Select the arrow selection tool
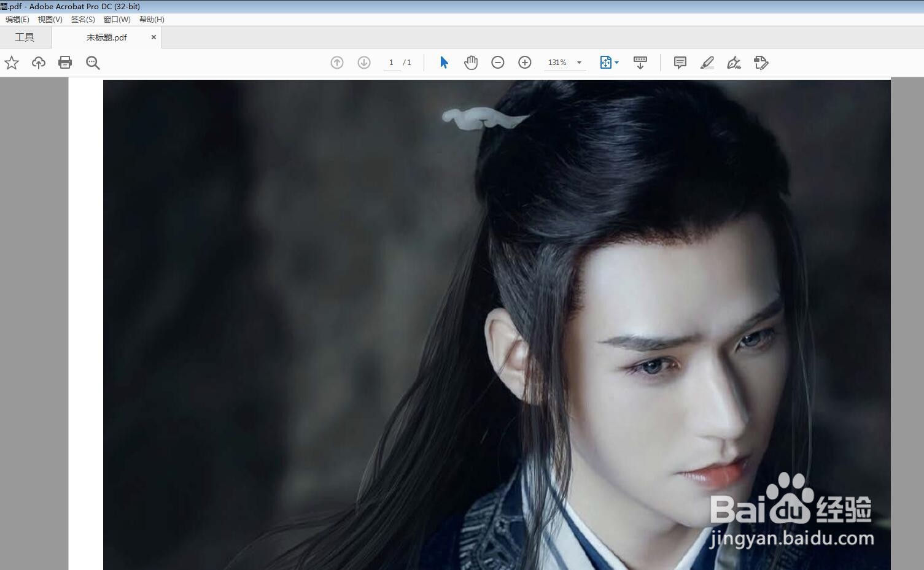 [444, 63]
